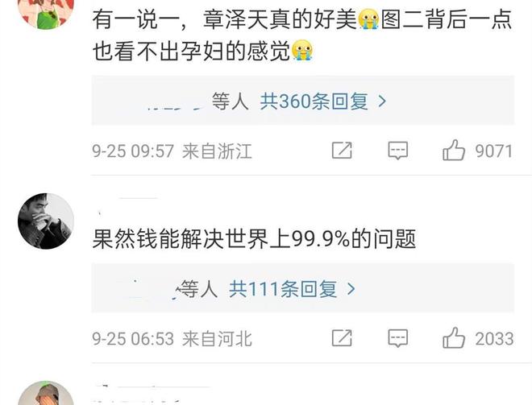Tap chevron next to 共360条回复

click(x=382, y=101)
